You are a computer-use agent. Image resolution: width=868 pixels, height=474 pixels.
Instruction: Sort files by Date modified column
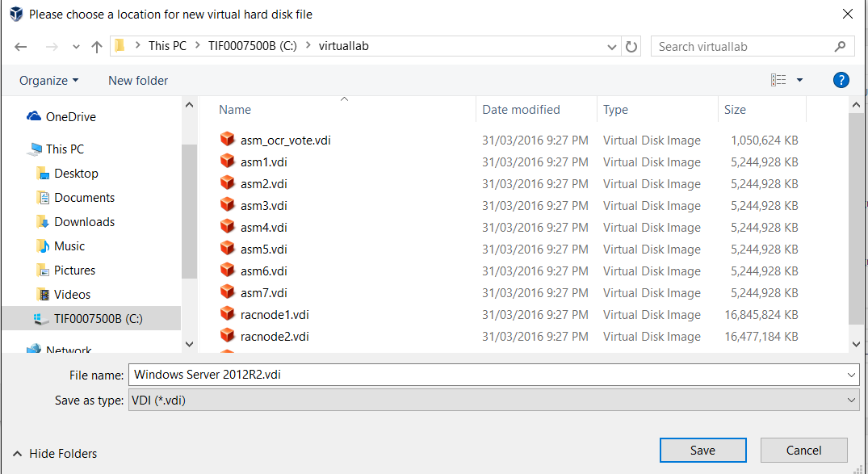521,110
